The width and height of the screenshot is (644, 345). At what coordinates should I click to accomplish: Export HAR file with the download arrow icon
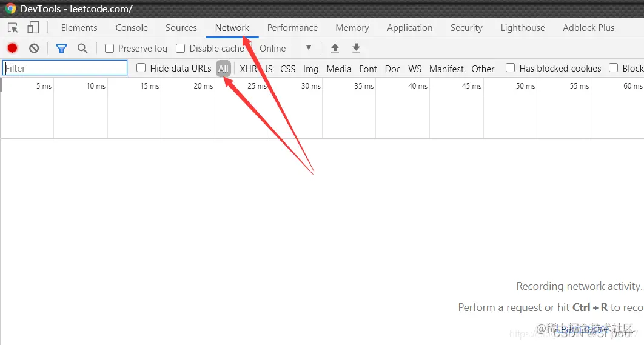[x=356, y=48]
